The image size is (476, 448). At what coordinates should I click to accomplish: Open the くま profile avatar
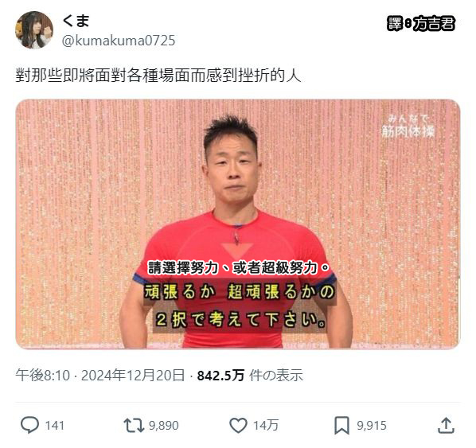34,29
